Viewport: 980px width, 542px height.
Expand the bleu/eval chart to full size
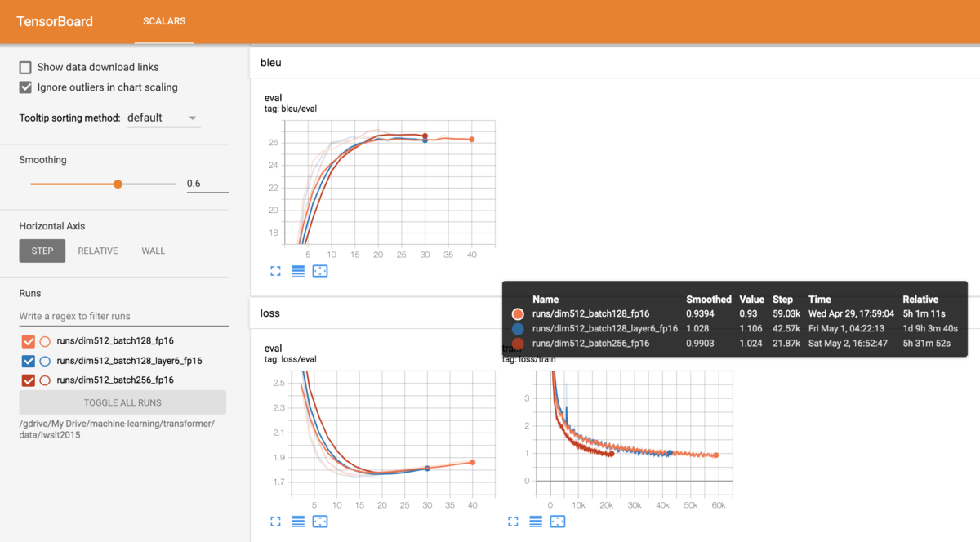click(275, 271)
